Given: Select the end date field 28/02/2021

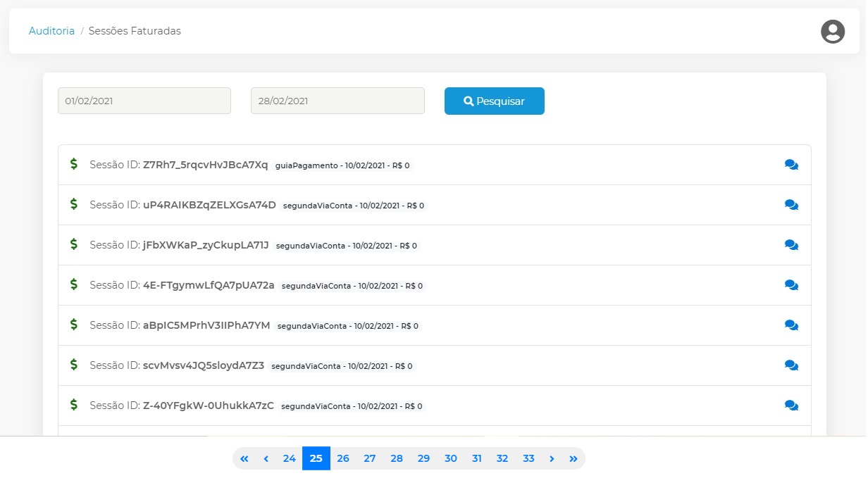Looking at the screenshot, I should point(337,101).
